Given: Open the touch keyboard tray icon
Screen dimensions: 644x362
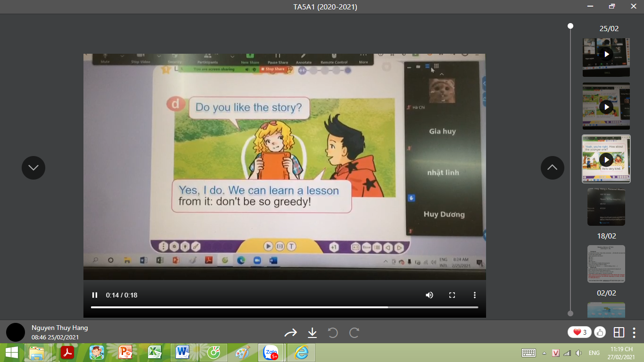Looking at the screenshot, I should (x=528, y=353).
